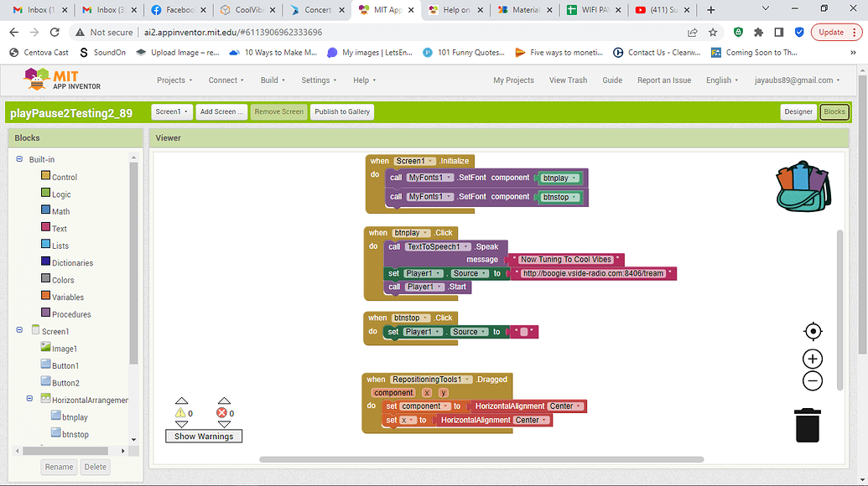This screenshot has height=486, width=868.
Task: Open the English language dropdown
Action: point(721,80)
